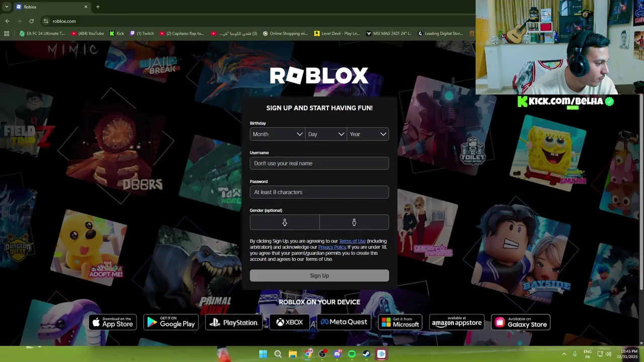Click the page vertical scrollbar
The width and height of the screenshot is (644, 362).
point(641,191)
